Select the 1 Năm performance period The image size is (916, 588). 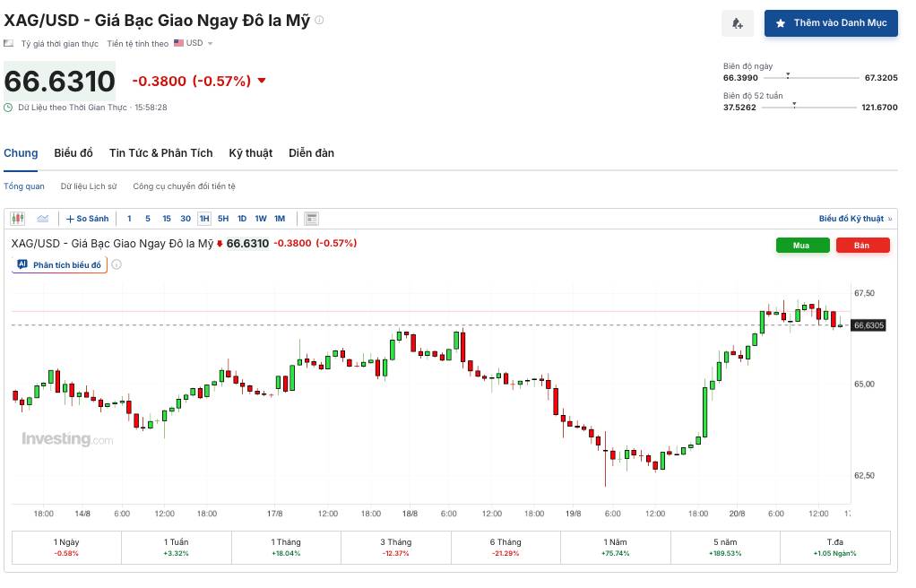point(616,548)
